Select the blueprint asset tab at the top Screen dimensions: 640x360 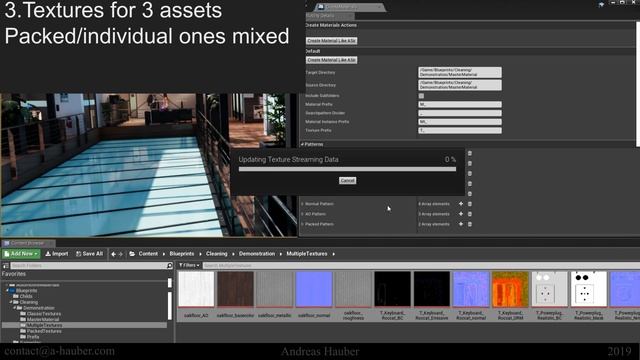[x=350, y=7]
